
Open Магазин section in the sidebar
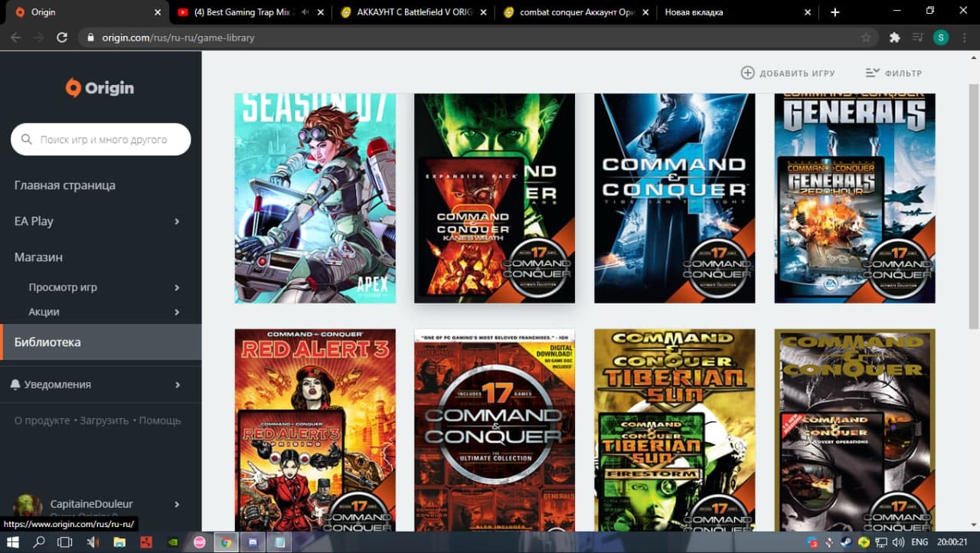(38, 257)
